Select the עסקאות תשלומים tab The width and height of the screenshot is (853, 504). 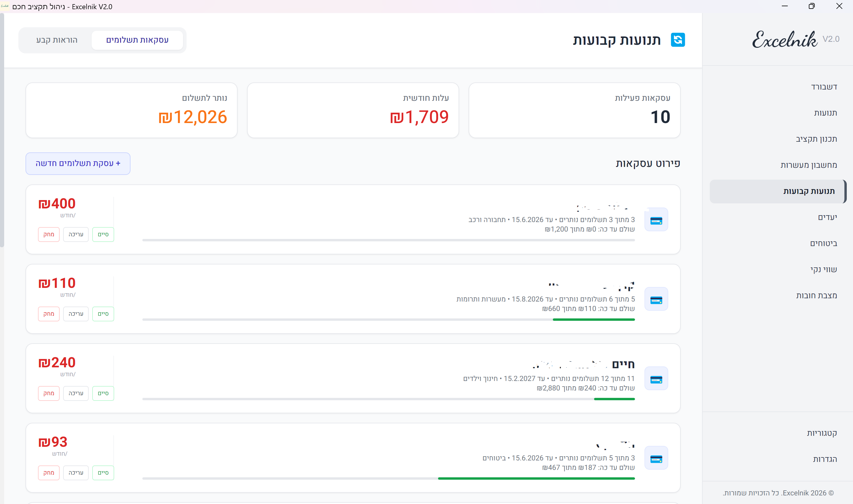tap(137, 40)
